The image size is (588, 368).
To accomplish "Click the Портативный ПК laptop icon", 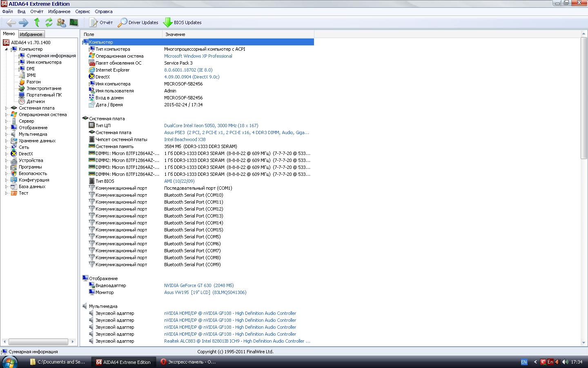I will (22, 95).
